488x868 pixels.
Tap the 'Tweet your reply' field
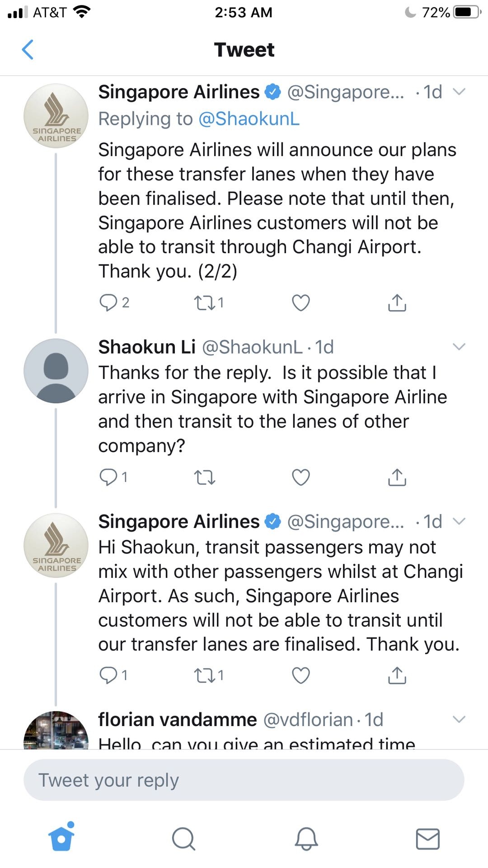click(x=244, y=780)
